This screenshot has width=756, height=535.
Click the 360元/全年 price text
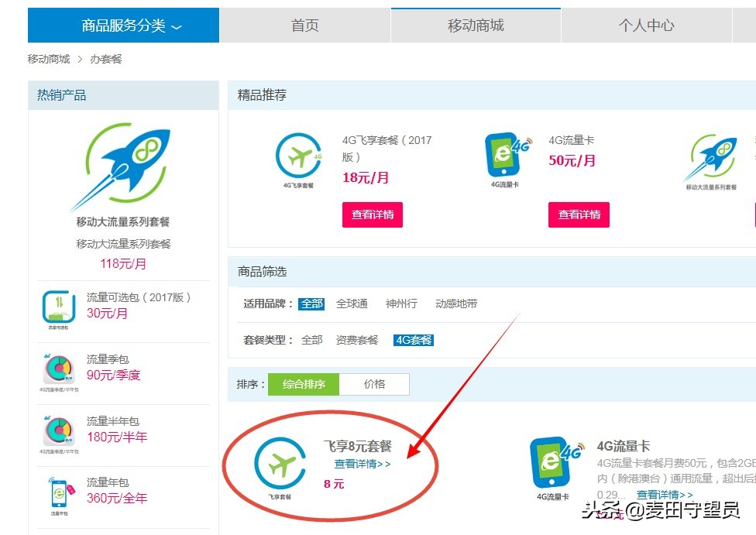117,498
